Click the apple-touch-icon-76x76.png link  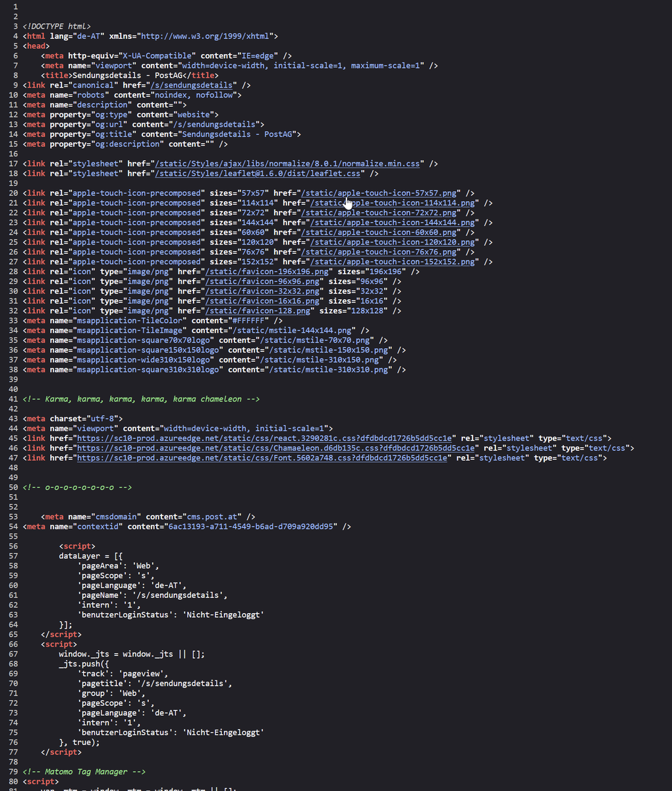point(379,252)
